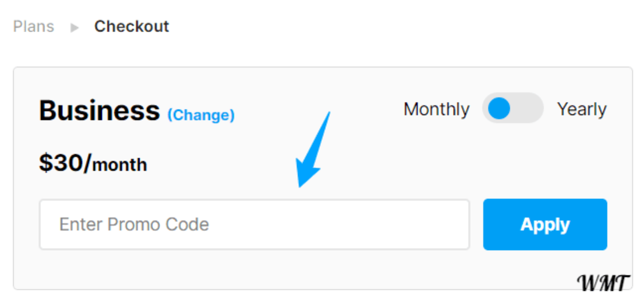644x301 pixels.
Task: Click inside the Enter Promo Code field
Action: (254, 224)
